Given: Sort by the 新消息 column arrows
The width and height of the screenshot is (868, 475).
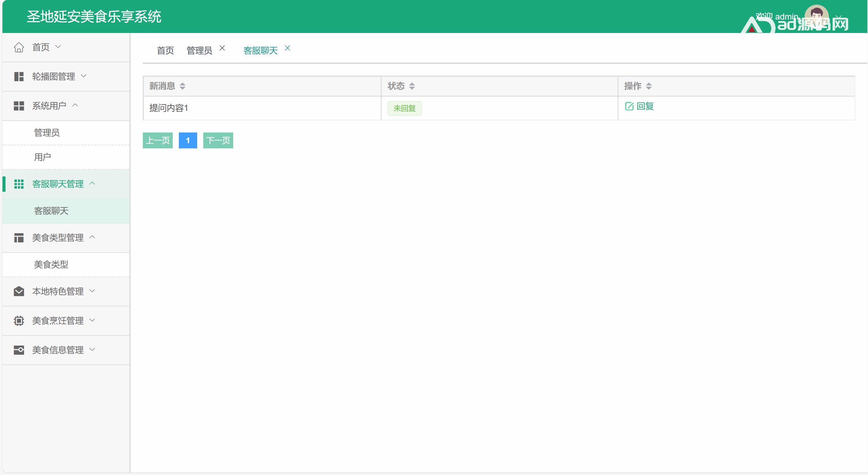Looking at the screenshot, I should (182, 86).
